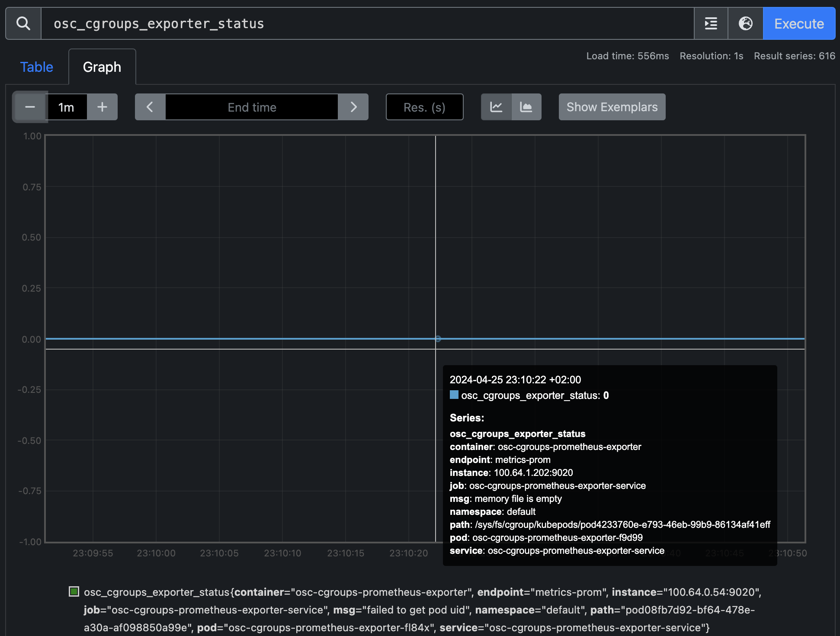This screenshot has height=636, width=840.
Task: Click the Res. (s) resolution field
Action: (424, 107)
